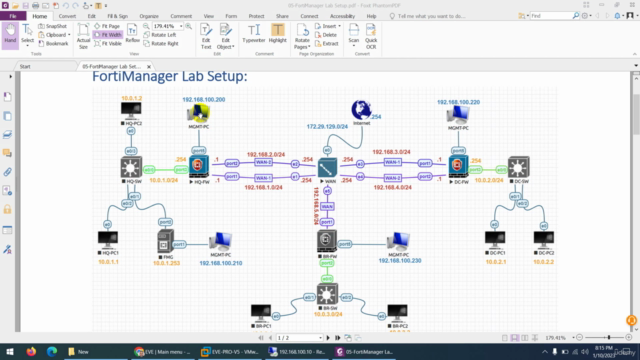Open the comments panel in left sidebar

pyautogui.click(x=7, y=153)
